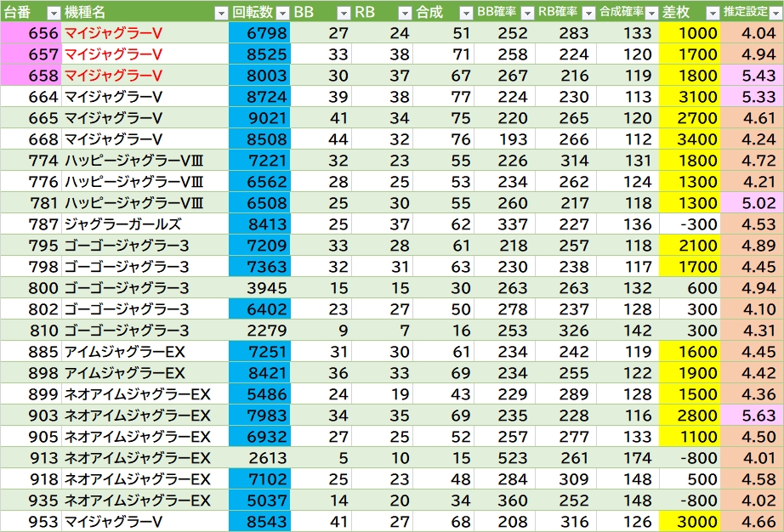Expand the 合成 column filter arrow
The height and width of the screenshot is (532, 784).
pyautogui.click(x=465, y=13)
